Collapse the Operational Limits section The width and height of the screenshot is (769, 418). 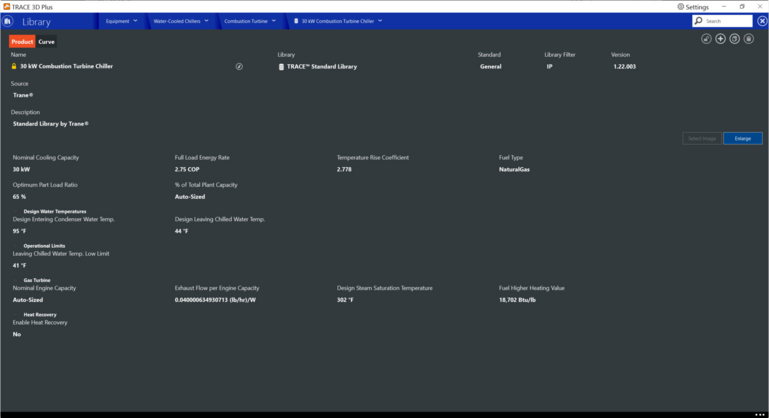pyautogui.click(x=17, y=246)
